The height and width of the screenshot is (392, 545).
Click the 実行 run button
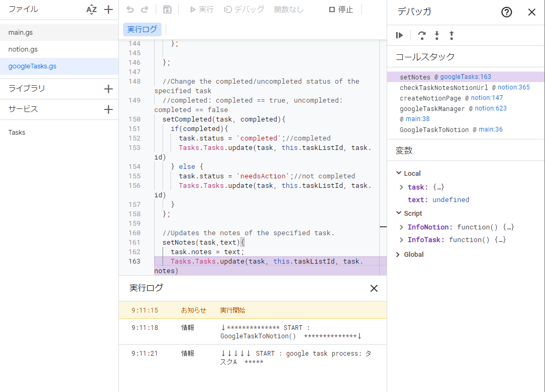pos(201,9)
